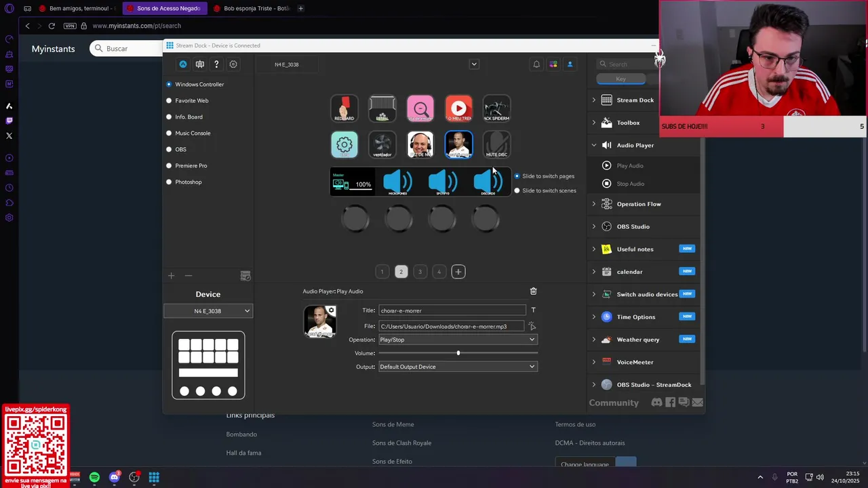Click the notification bell icon in Stream Dock
Image resolution: width=868 pixels, height=488 pixels.
(x=536, y=64)
